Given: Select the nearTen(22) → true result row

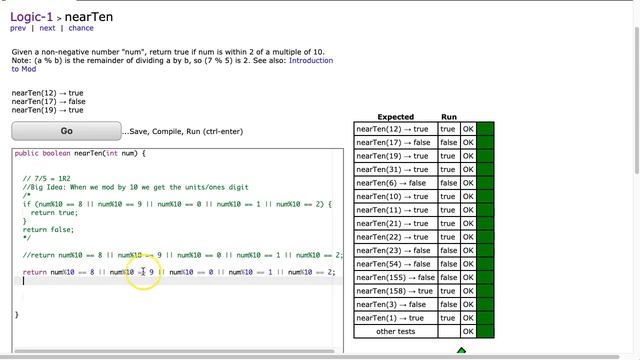Looking at the screenshot, I should 424,237.
